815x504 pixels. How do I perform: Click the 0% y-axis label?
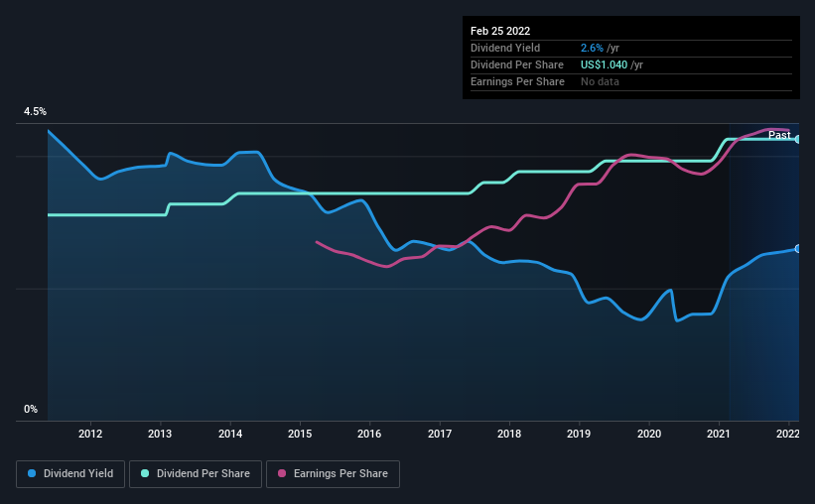[31, 410]
